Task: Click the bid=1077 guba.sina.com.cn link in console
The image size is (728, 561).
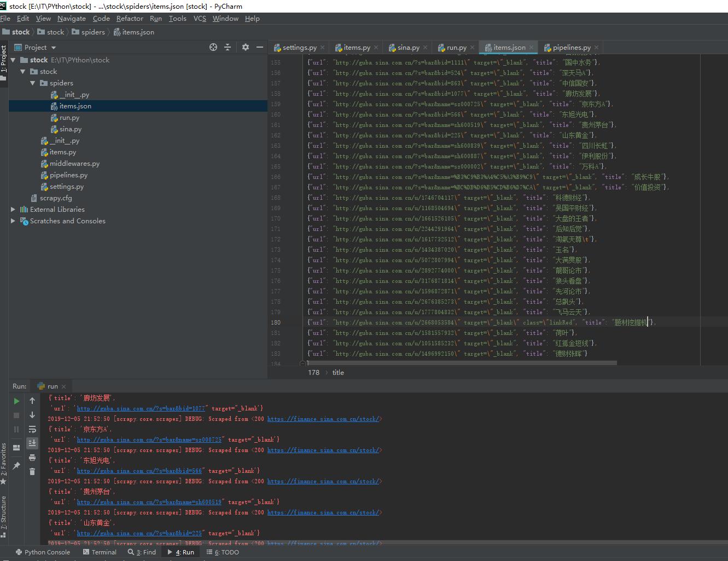Action: (141, 408)
